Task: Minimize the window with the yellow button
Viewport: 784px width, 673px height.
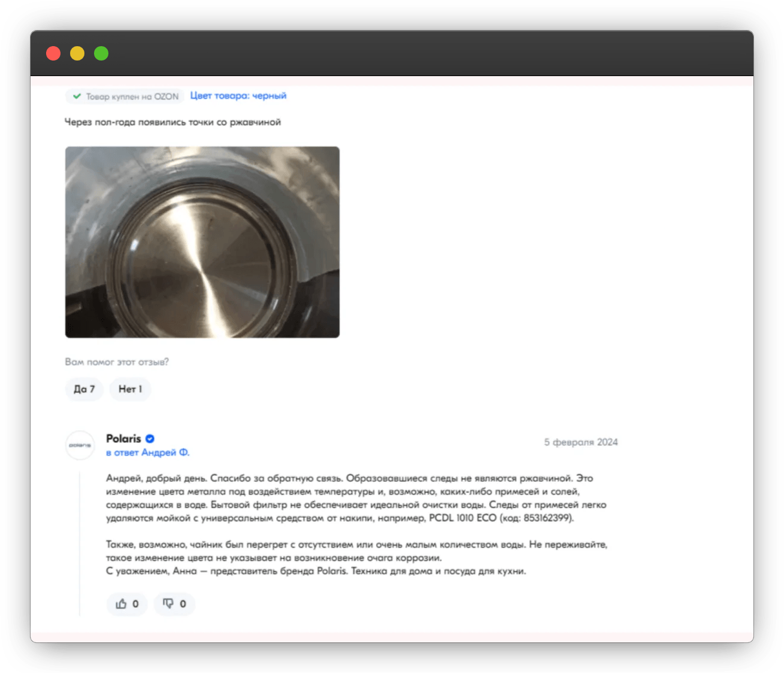Action: coord(77,53)
